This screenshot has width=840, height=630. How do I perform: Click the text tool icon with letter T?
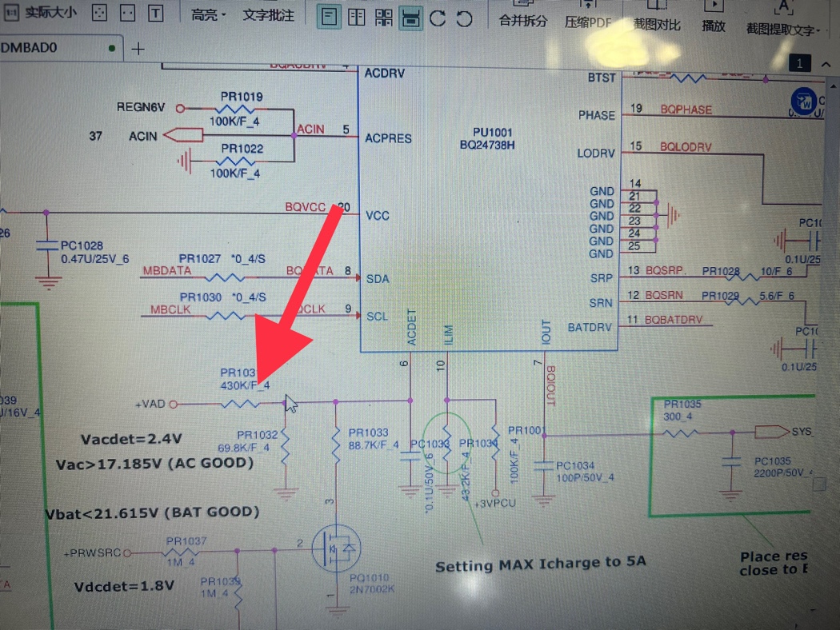click(x=156, y=14)
